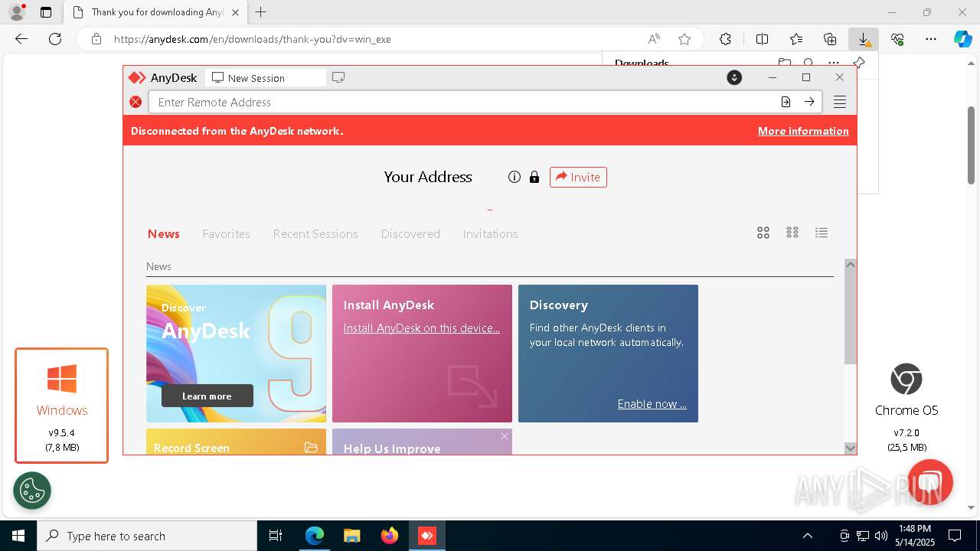
Task: Click the Invite button
Action: tap(578, 177)
